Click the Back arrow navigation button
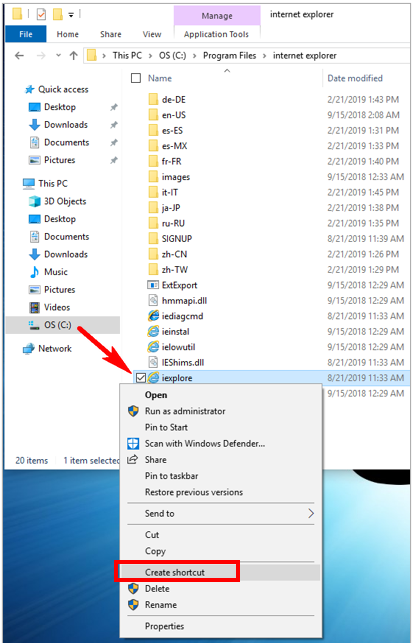The width and height of the screenshot is (413, 643). [19, 55]
